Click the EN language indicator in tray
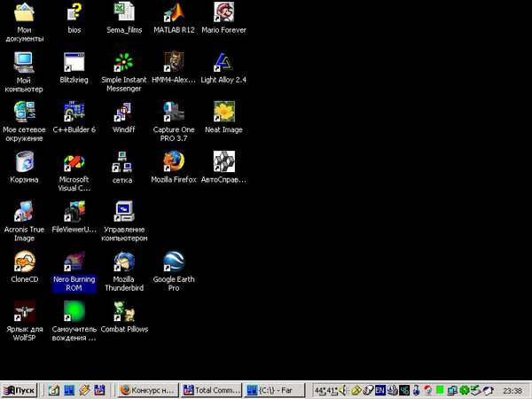Screen dimensions: 532x399 (x=379, y=390)
